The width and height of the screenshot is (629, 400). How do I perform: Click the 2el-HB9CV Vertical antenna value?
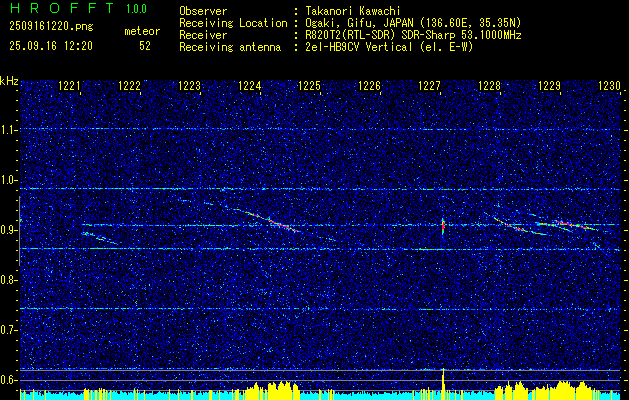[x=389, y=47]
